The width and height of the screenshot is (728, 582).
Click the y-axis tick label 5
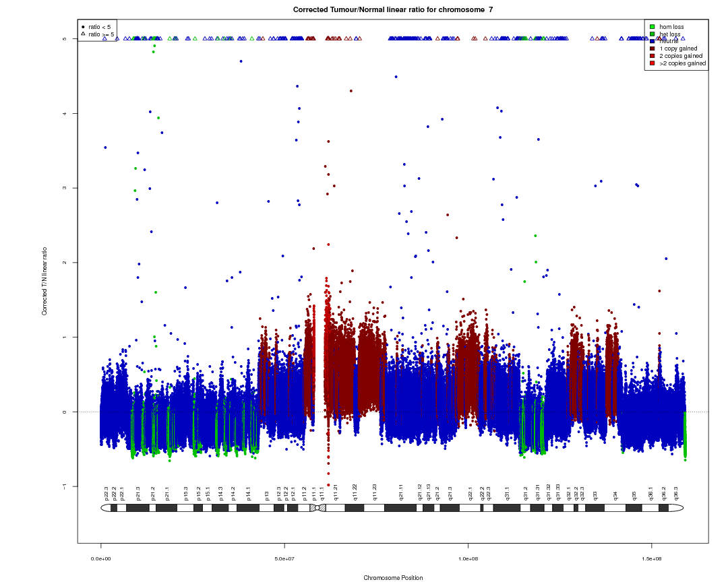[64, 39]
